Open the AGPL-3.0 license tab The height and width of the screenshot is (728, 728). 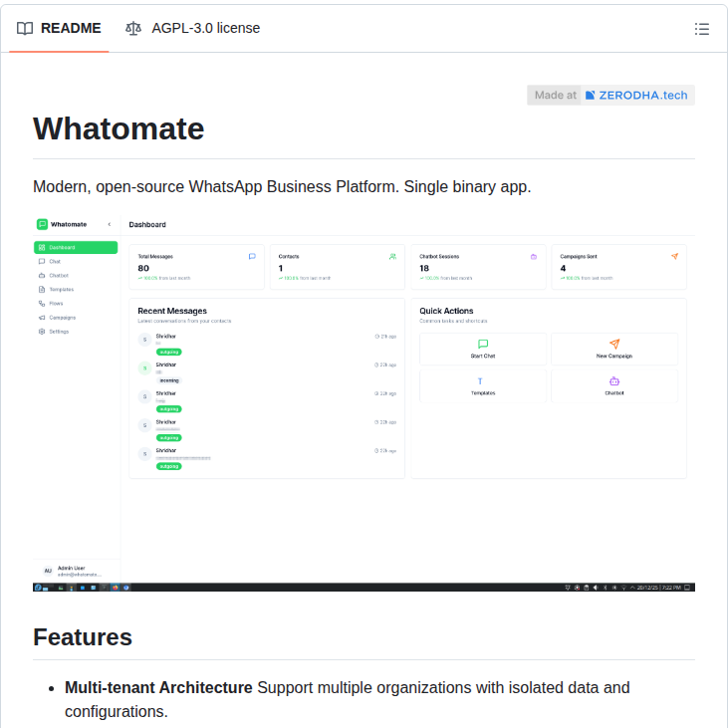point(193,28)
